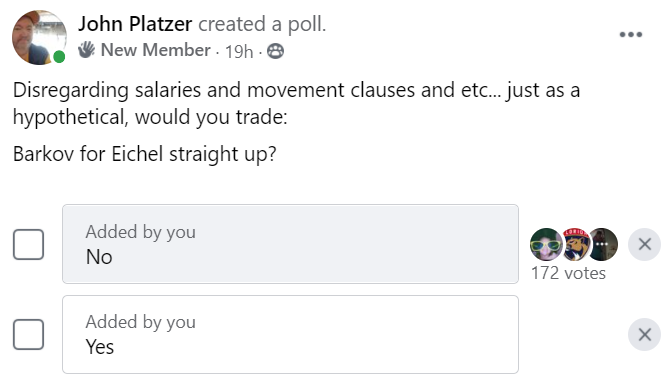Image resolution: width=662 pixels, height=385 pixels.
Task: Click the "created a poll." text
Action: (262, 24)
